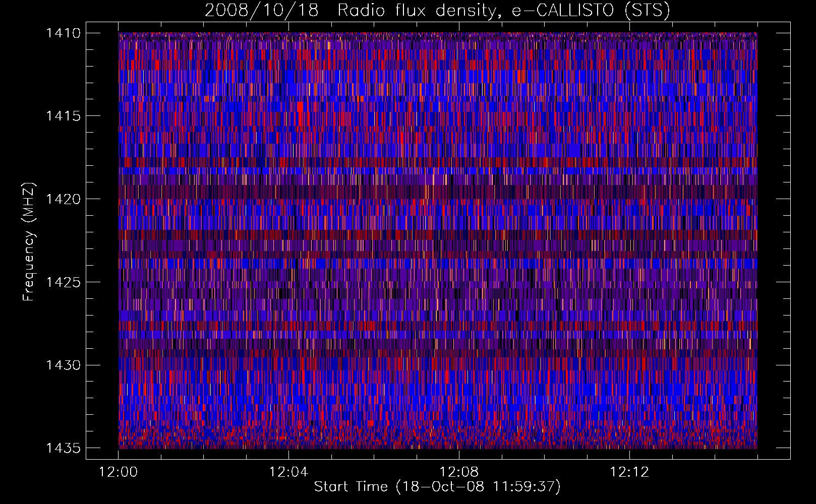Select the 1410 frequency tick label

pos(63,33)
